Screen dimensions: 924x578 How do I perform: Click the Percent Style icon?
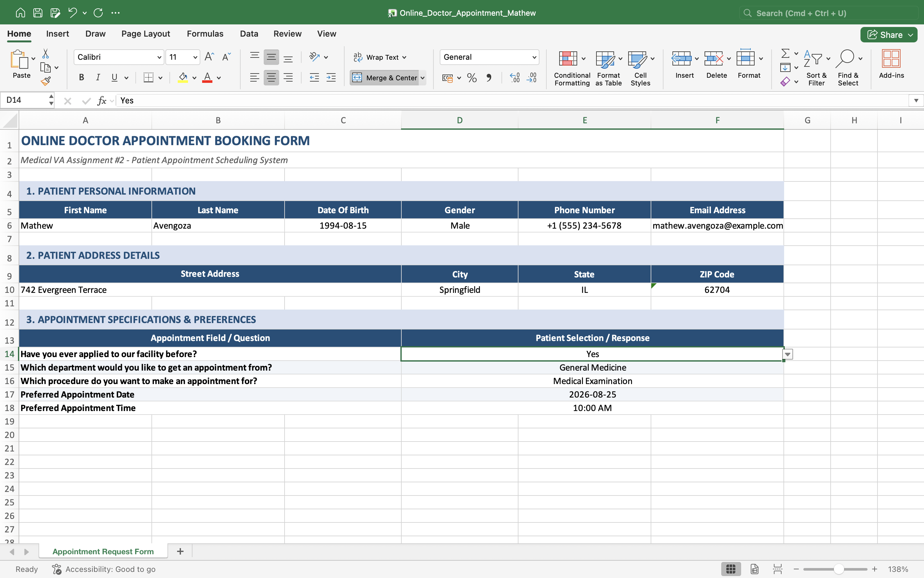pyautogui.click(x=472, y=78)
